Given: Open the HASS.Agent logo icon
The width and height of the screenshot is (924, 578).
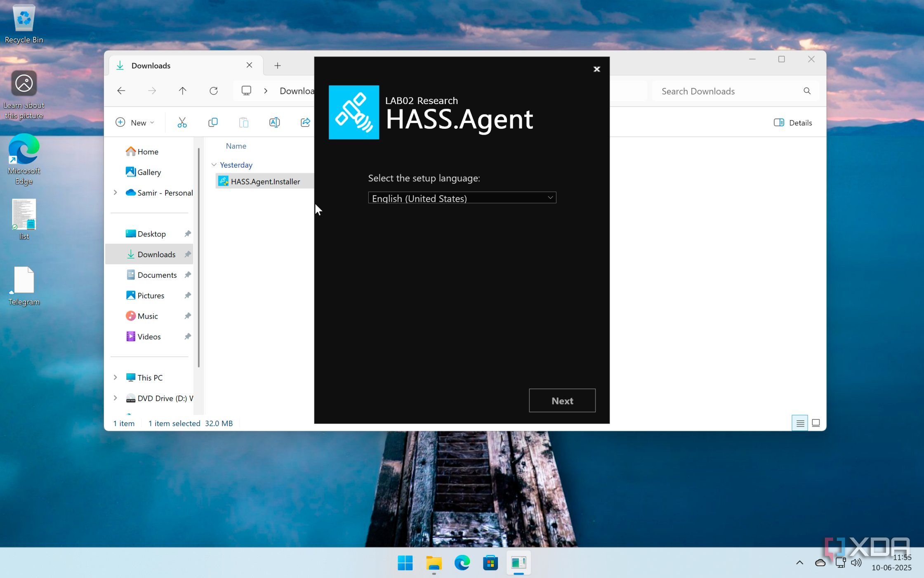Looking at the screenshot, I should (354, 112).
